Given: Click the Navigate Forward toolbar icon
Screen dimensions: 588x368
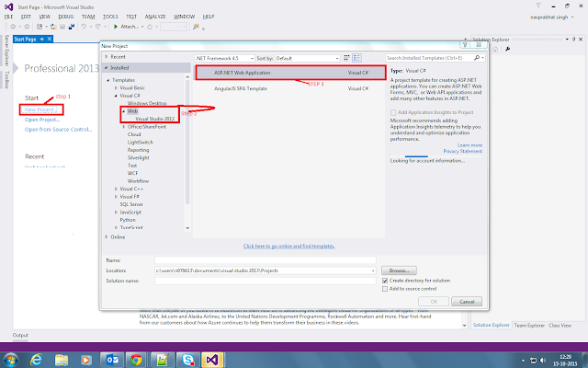Looking at the screenshot, I should 27,27.
